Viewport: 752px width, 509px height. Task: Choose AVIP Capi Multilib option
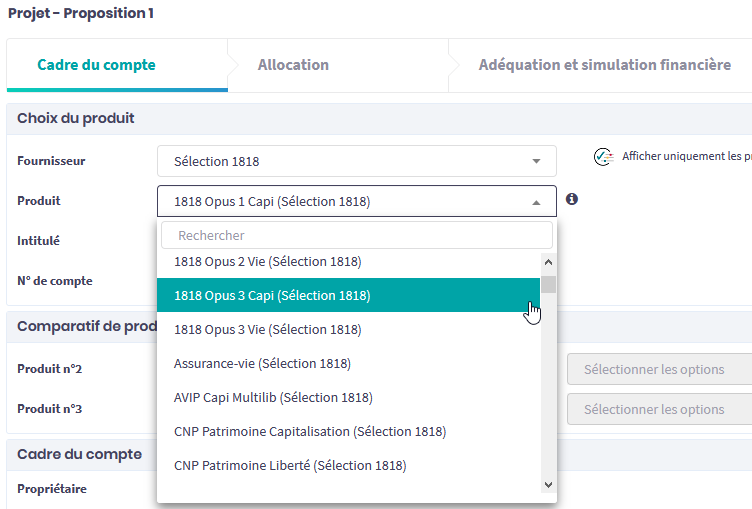coord(273,397)
